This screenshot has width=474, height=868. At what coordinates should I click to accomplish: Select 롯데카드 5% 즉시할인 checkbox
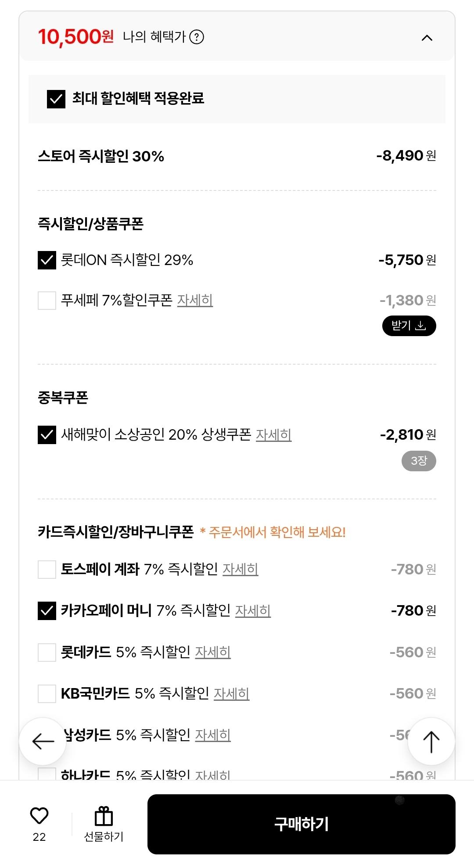click(x=47, y=653)
